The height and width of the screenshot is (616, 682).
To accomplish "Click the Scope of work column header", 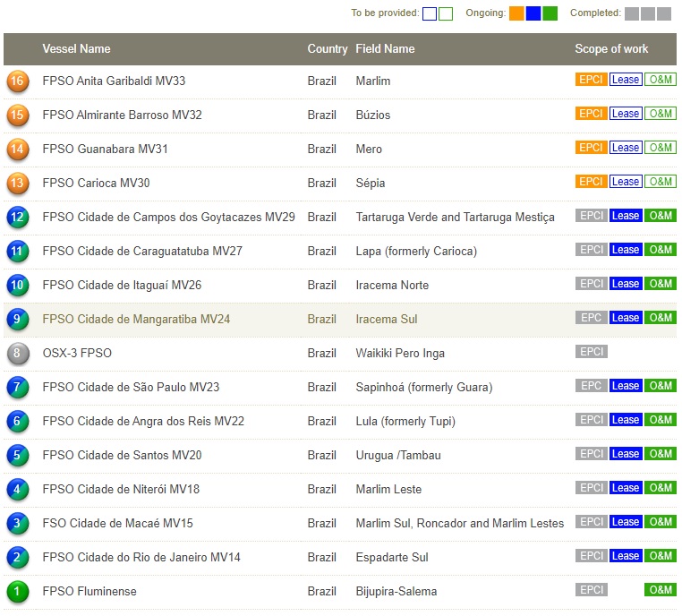I will pyautogui.click(x=611, y=49).
